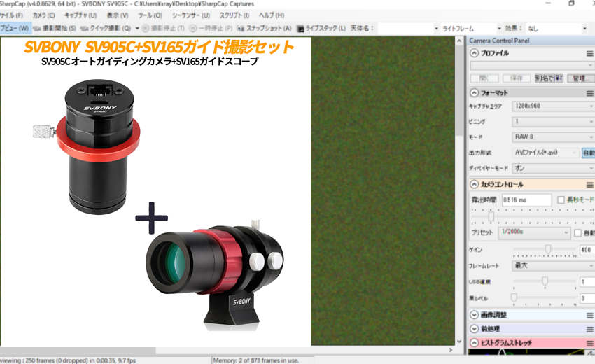
Task: Enable the 長秒モード checkbox
Action: pos(561,199)
